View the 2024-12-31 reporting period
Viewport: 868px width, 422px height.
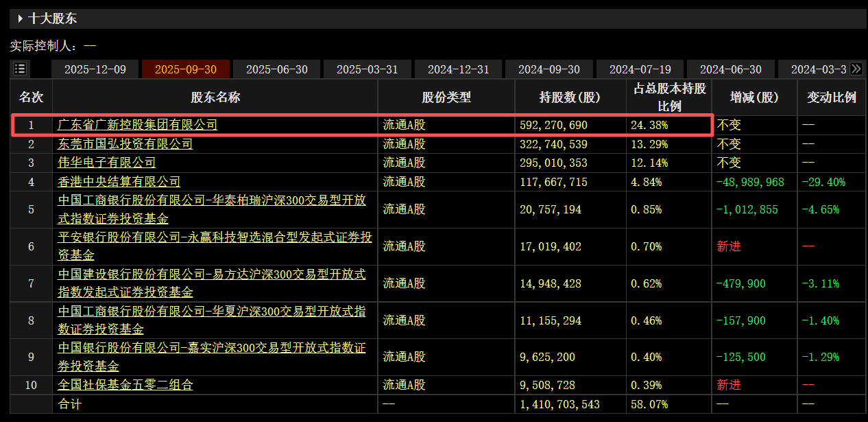pyautogui.click(x=459, y=69)
